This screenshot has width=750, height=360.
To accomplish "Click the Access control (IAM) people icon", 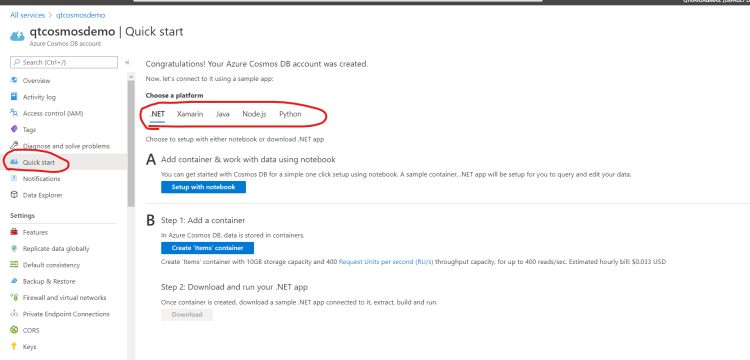I will [14, 113].
